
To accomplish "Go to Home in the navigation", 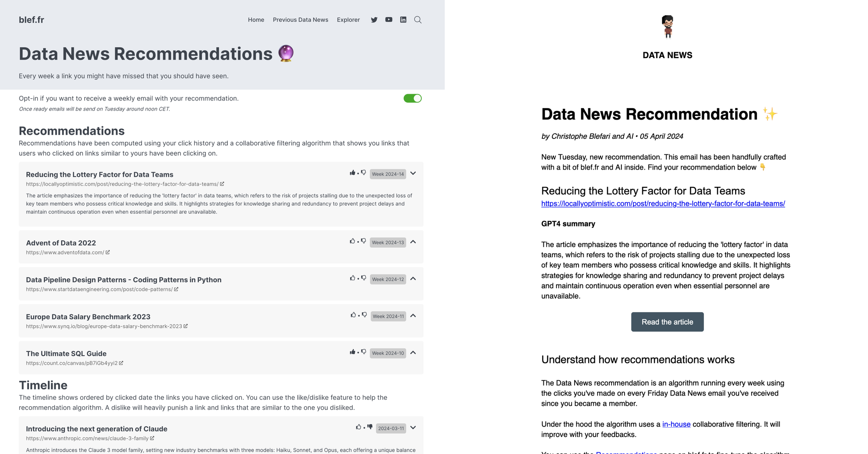I will coord(256,20).
